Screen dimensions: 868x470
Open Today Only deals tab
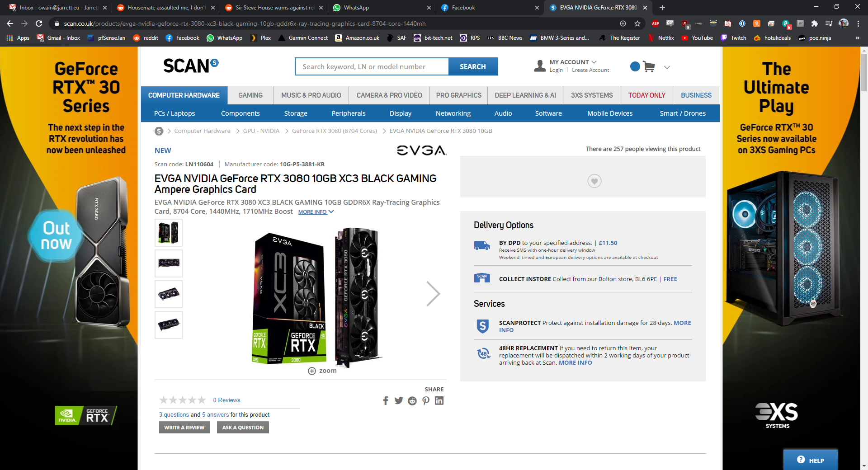pyautogui.click(x=647, y=95)
